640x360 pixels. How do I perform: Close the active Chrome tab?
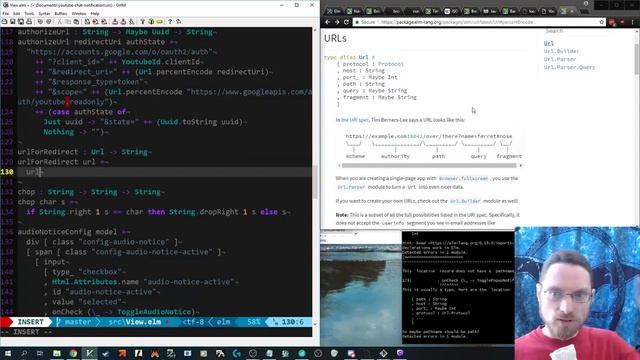[572, 11]
